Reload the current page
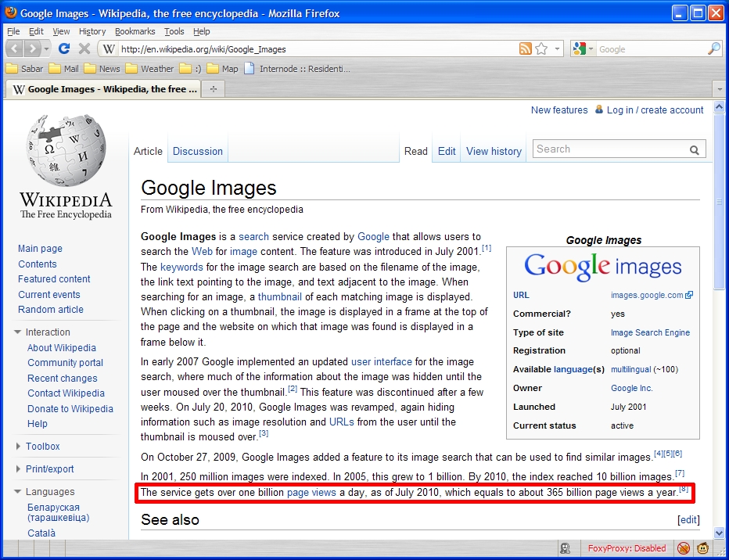The width and height of the screenshot is (729, 560). pyautogui.click(x=64, y=48)
